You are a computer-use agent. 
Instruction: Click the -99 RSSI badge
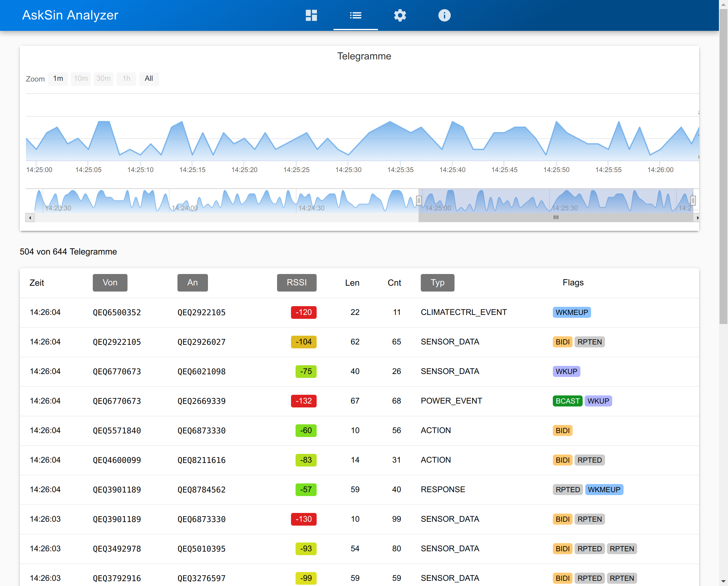click(x=306, y=578)
